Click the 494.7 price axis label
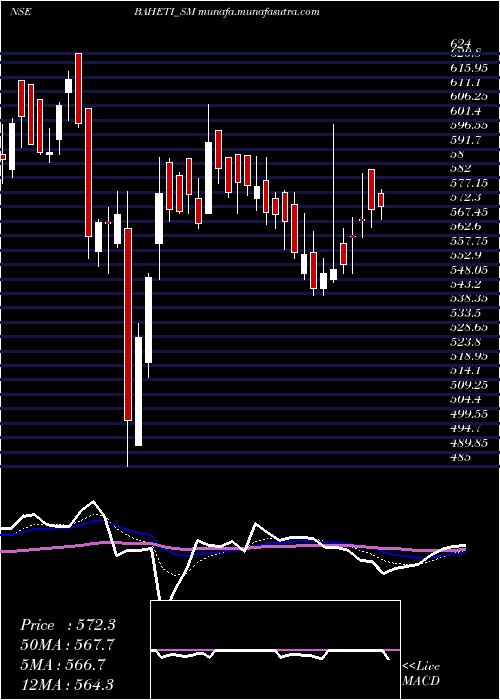The image size is (500, 700). tap(466, 428)
